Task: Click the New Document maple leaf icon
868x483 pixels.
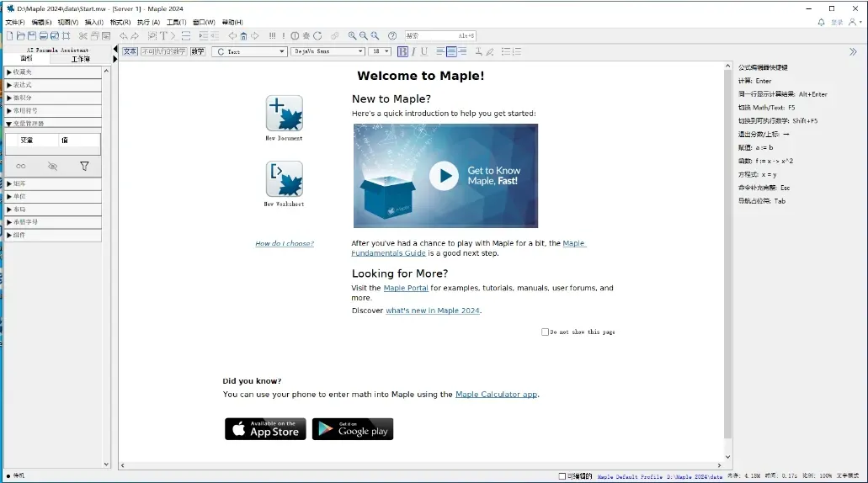Action: 284,113
